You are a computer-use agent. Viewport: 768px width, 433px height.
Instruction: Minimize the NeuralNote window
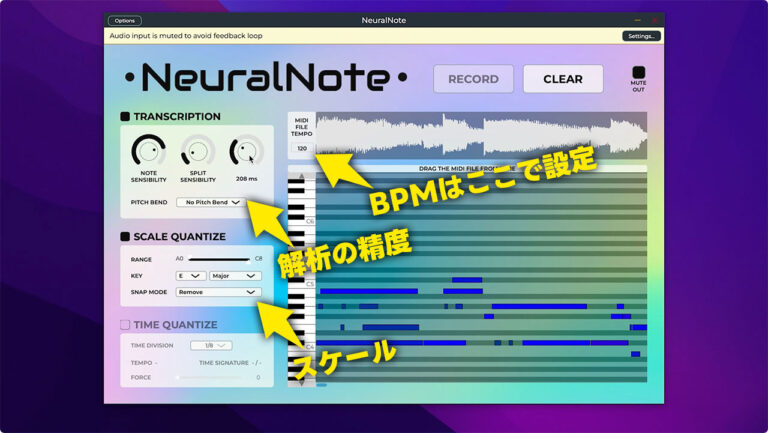(637, 20)
